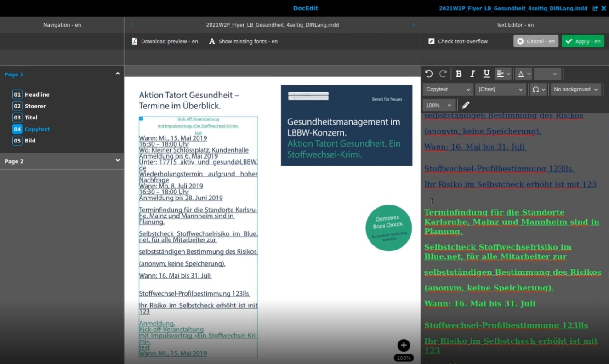Screen dimensions: 609x364
Task: Click the 100% zoom label in preview
Action: point(404,358)
